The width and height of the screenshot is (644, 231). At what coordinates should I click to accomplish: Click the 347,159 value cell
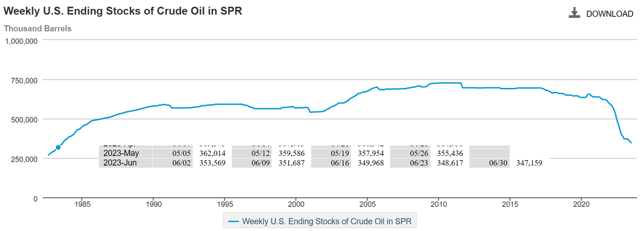(530, 162)
